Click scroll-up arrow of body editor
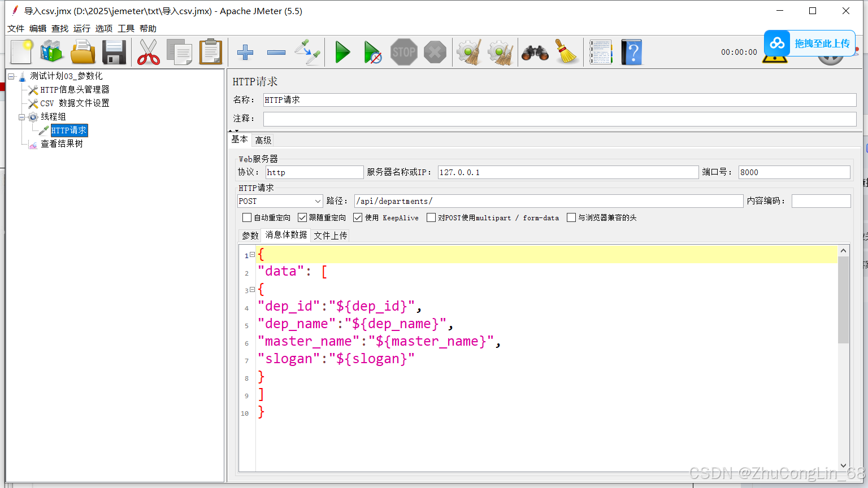Image resolution: width=868 pixels, height=488 pixels. (x=843, y=250)
